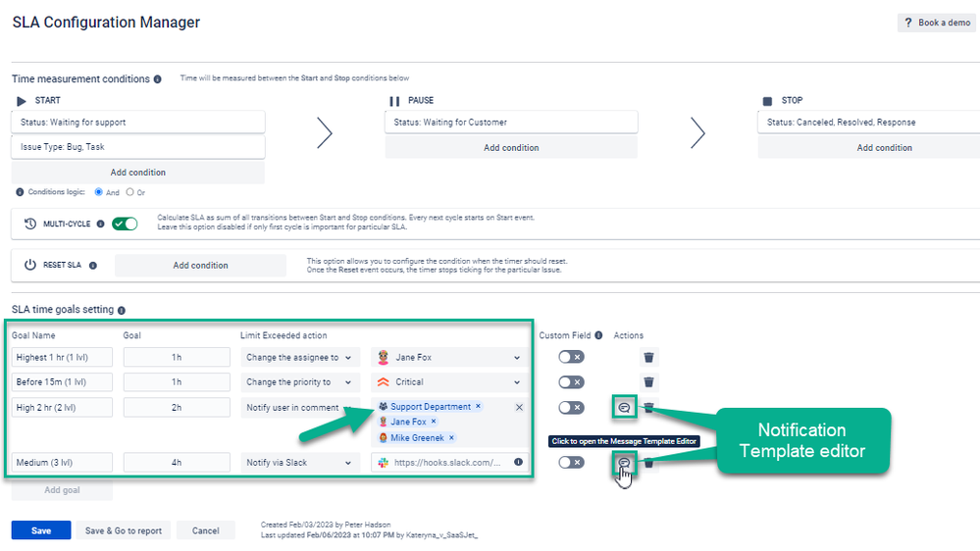Click the info icon beside Time measurement conditions
The height and width of the screenshot is (551, 980).
click(x=158, y=79)
